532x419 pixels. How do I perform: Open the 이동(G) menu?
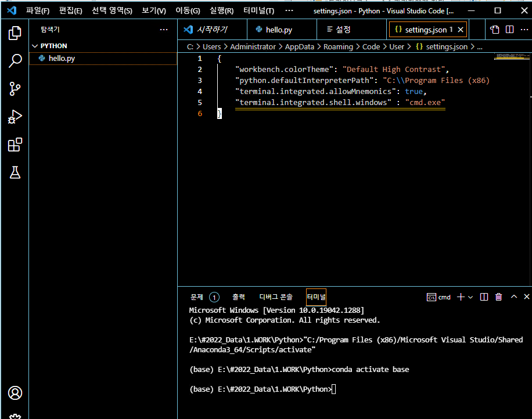[x=188, y=11]
